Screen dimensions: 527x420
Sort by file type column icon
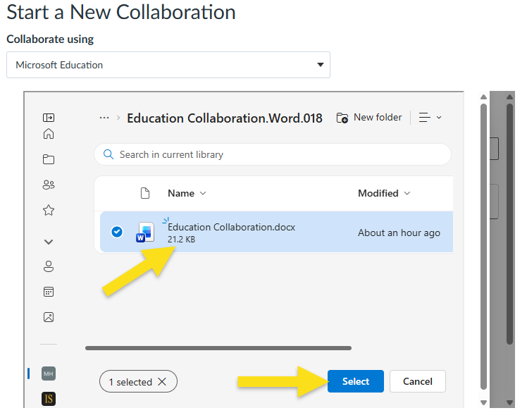tap(145, 193)
